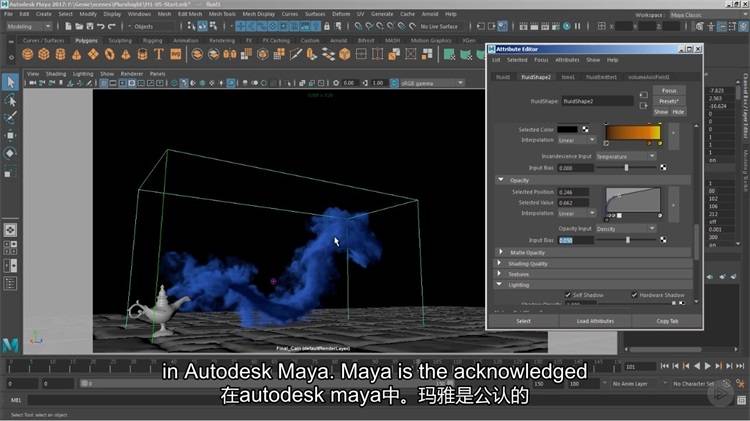Go to start of playback range
750x421 pixels.
pos(665,366)
